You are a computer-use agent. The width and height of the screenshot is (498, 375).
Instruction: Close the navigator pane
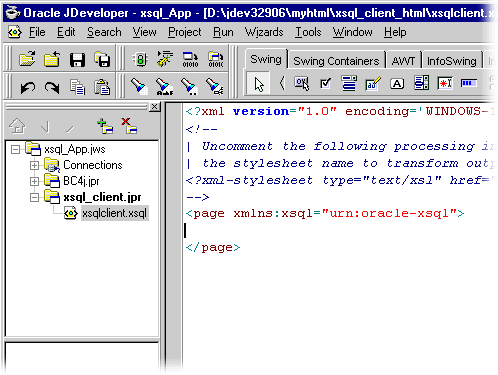pos(154,107)
